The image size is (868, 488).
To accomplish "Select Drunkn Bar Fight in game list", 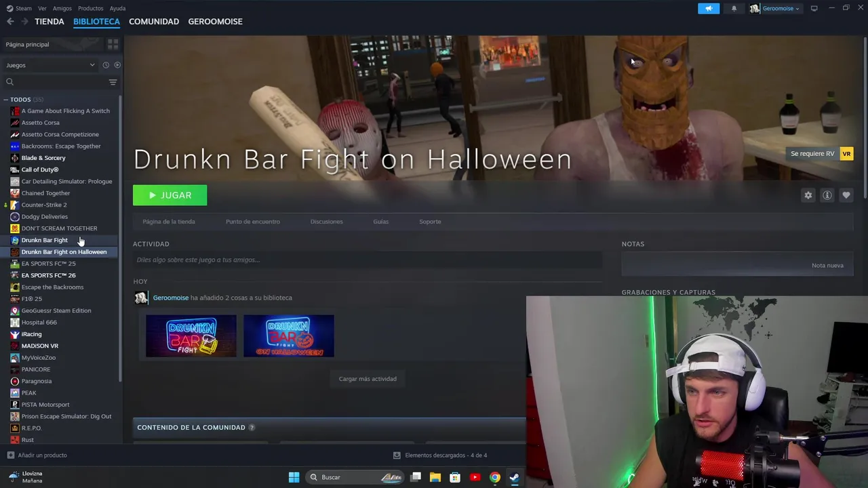I will [44, 240].
